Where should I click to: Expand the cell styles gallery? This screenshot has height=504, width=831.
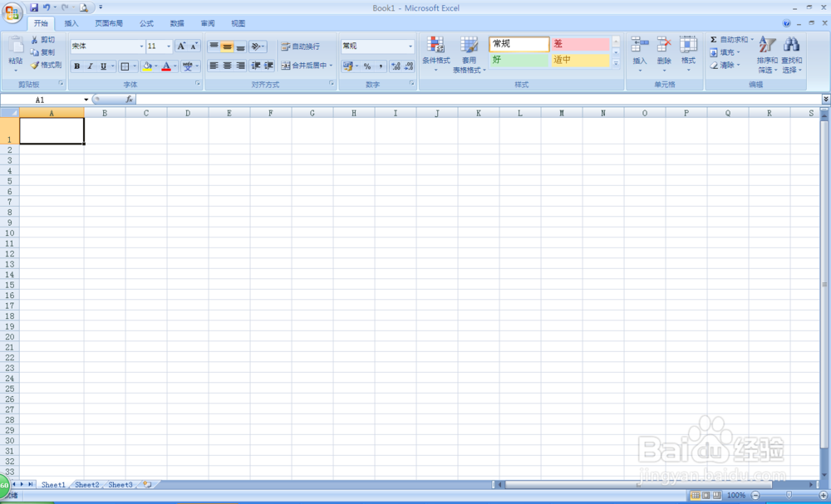[x=616, y=63]
